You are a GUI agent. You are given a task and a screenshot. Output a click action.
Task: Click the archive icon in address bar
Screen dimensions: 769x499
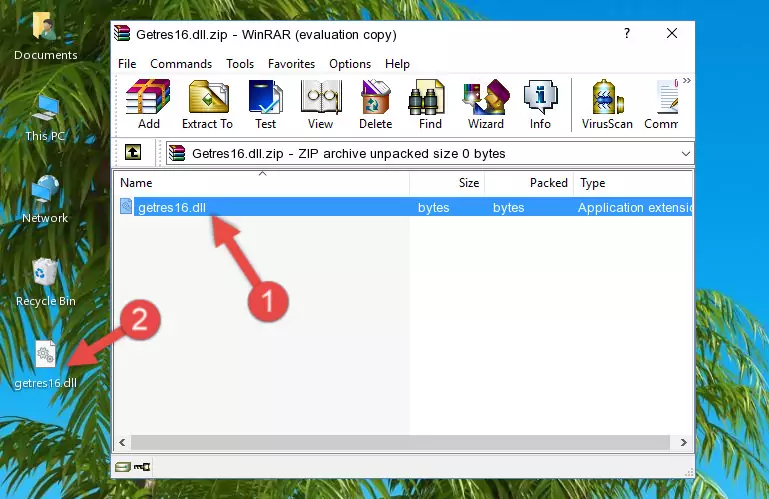point(177,153)
